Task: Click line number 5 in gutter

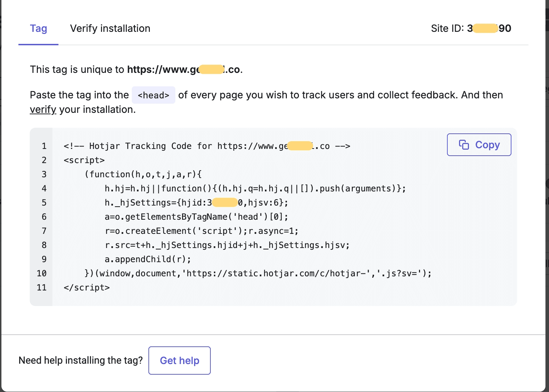Action: (44, 203)
